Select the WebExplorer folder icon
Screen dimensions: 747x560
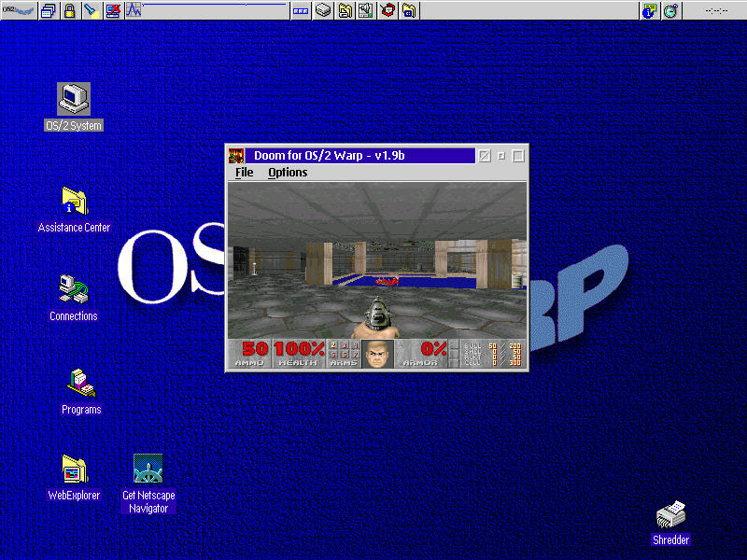75,469
